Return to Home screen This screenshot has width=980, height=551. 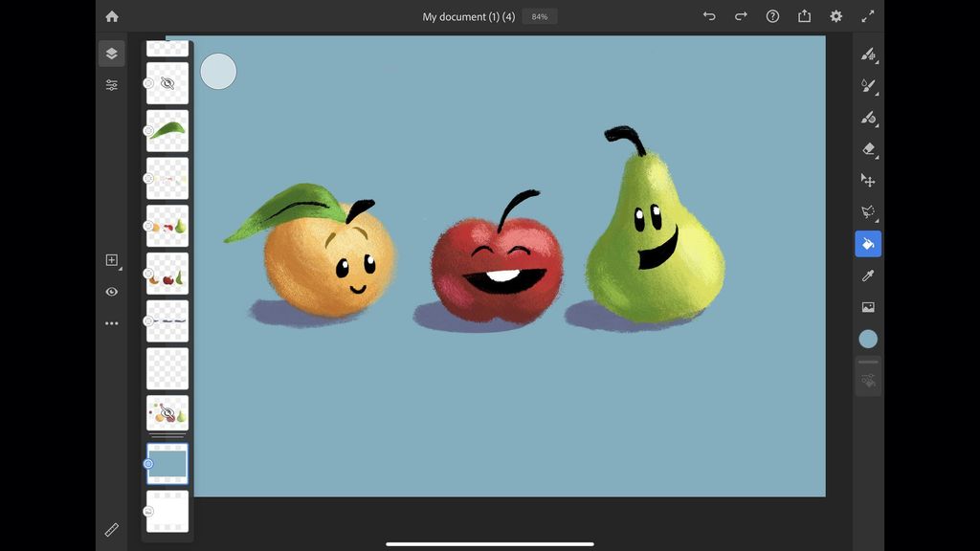(111, 15)
